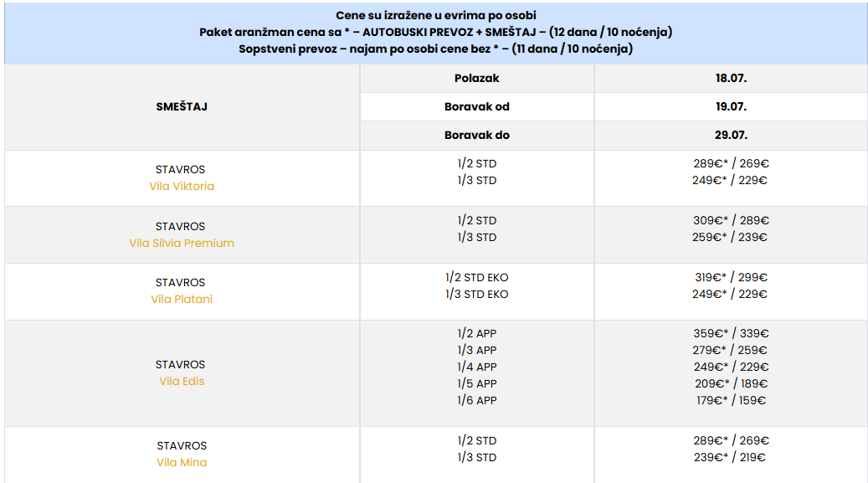Screen dimensions: 868x483
Task: Open the Vila Silvia Premium link
Action: pyautogui.click(x=182, y=243)
